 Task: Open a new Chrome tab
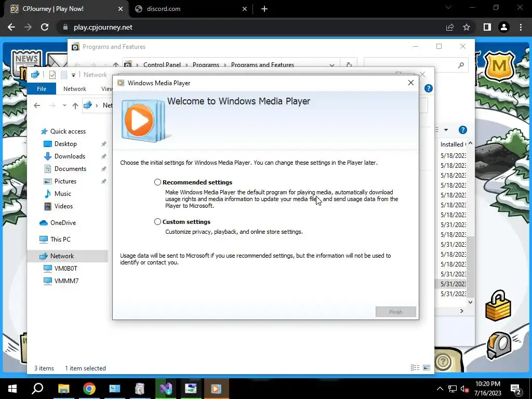(x=264, y=9)
